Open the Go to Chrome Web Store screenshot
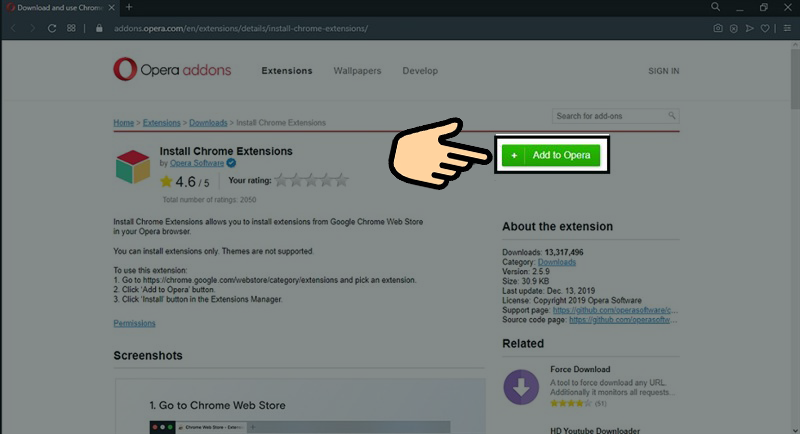Image resolution: width=800 pixels, height=434 pixels. point(300,406)
